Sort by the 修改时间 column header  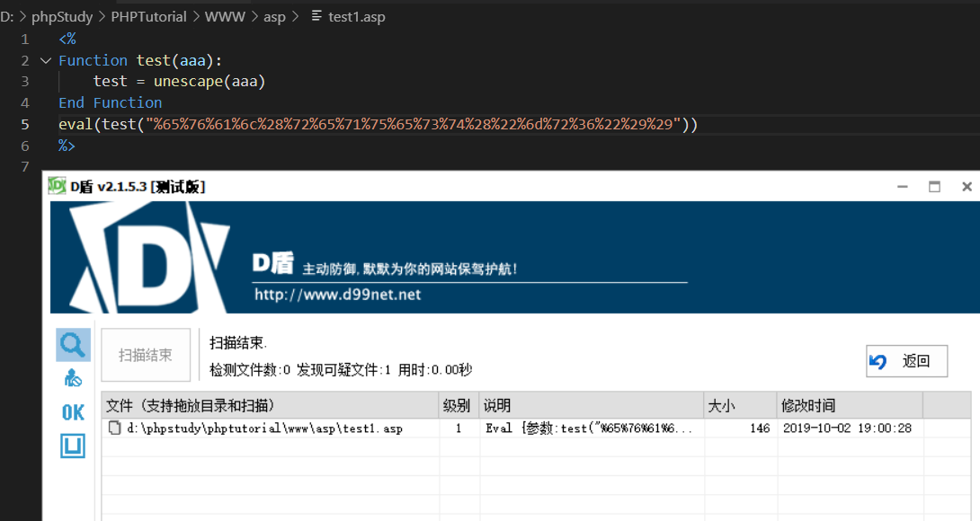click(850, 405)
